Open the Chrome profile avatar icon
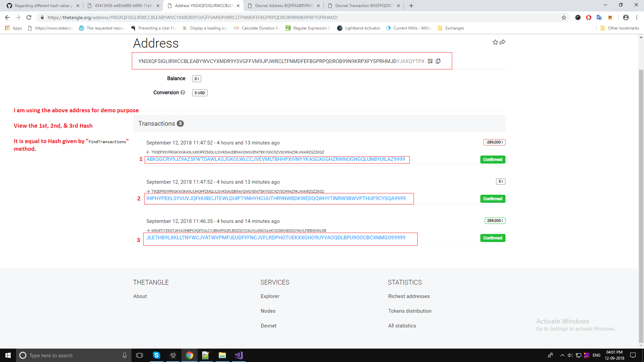644x362 pixels. (626, 17)
